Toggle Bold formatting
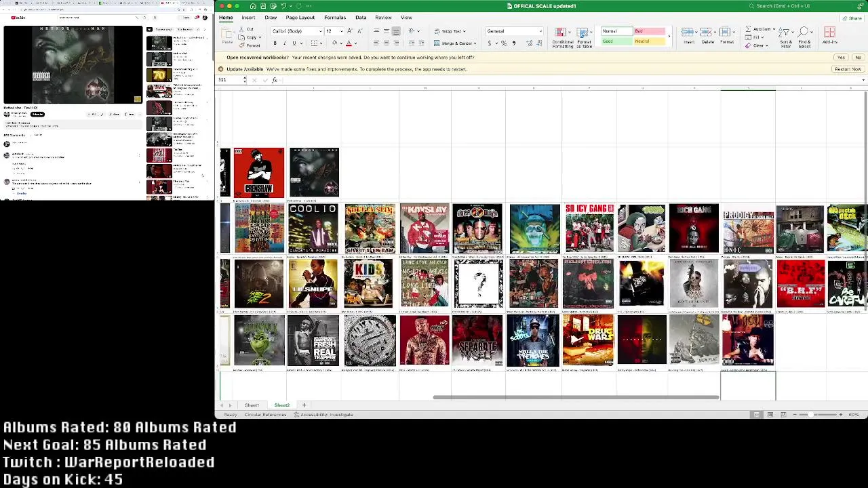Viewport: 868px width, 488px height. (275, 43)
